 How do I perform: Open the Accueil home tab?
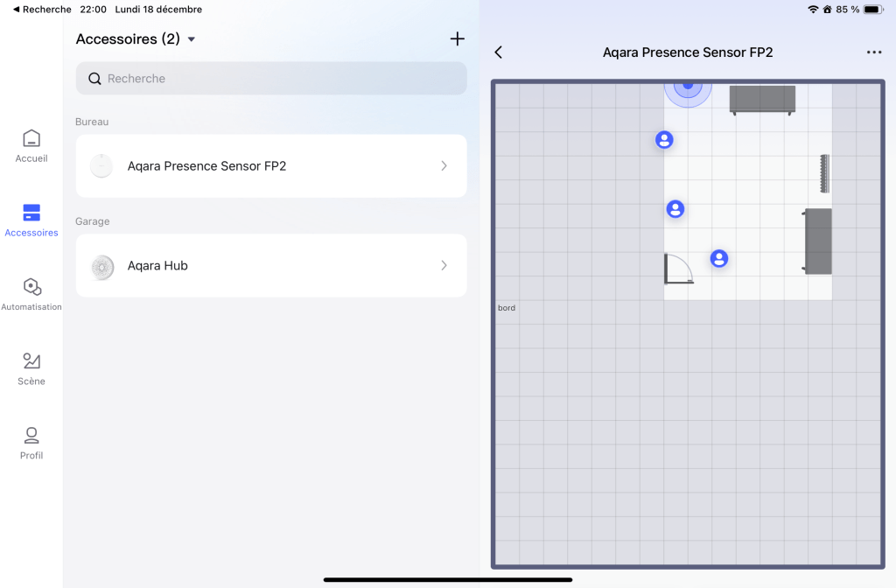(x=31, y=146)
